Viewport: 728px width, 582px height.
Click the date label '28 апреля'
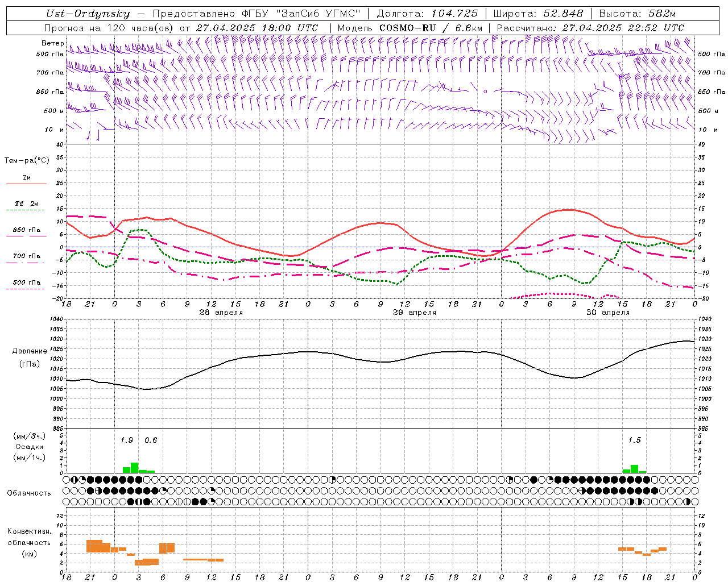(x=221, y=313)
